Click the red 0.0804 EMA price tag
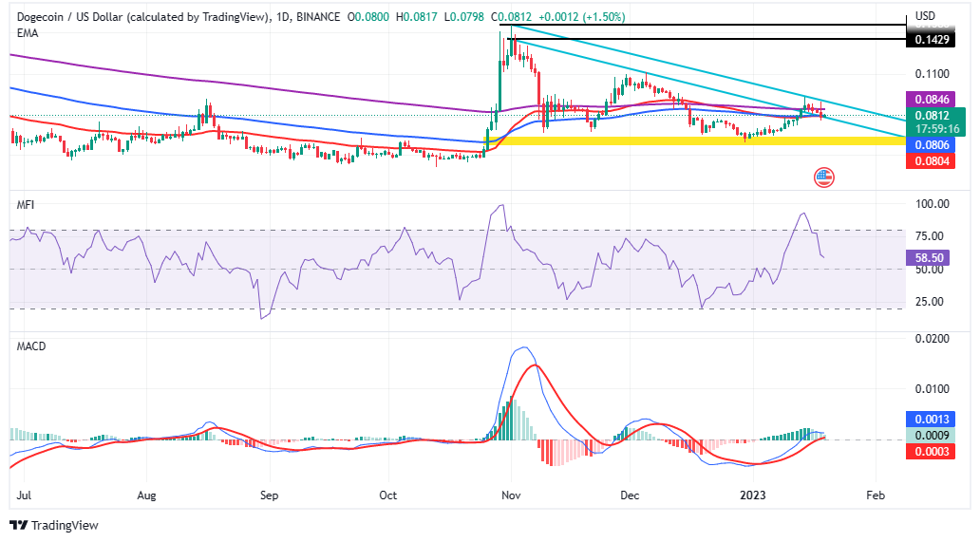 [930, 161]
